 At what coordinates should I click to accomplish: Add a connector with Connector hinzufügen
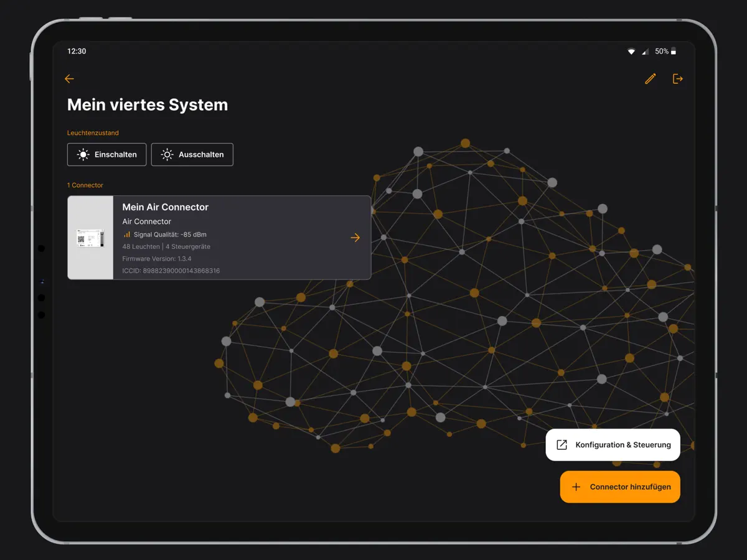pyautogui.click(x=620, y=487)
